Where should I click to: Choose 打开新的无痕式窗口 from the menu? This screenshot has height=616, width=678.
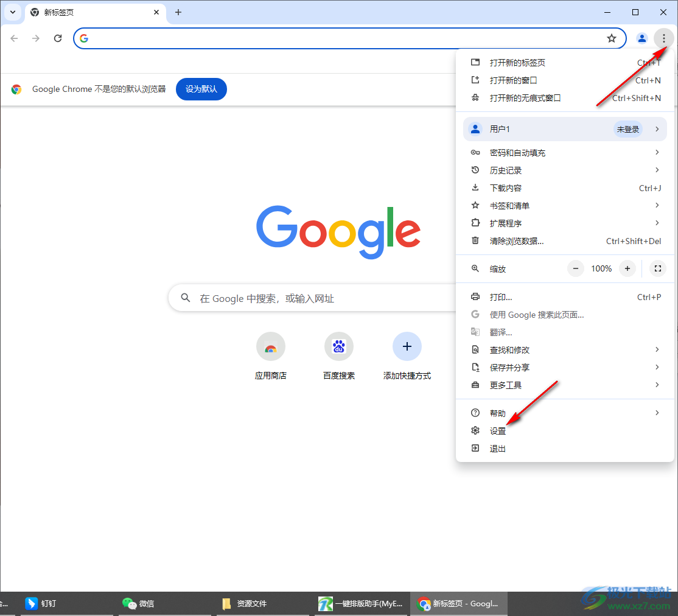(x=565, y=98)
